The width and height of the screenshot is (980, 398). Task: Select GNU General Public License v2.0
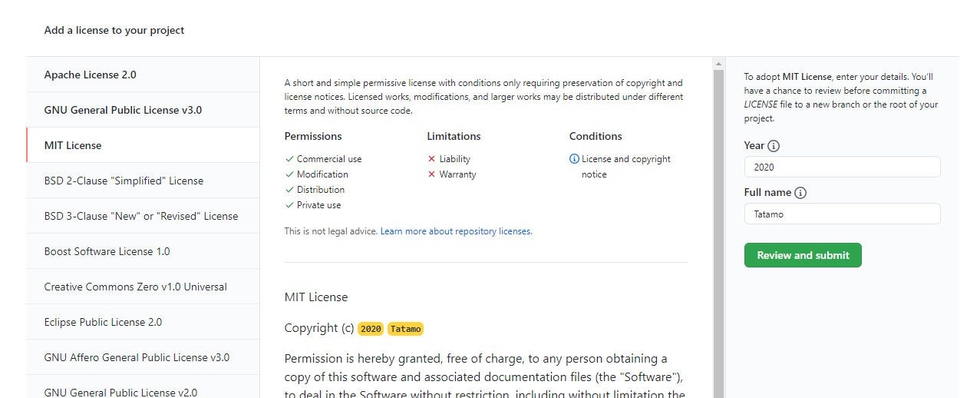coord(120,392)
